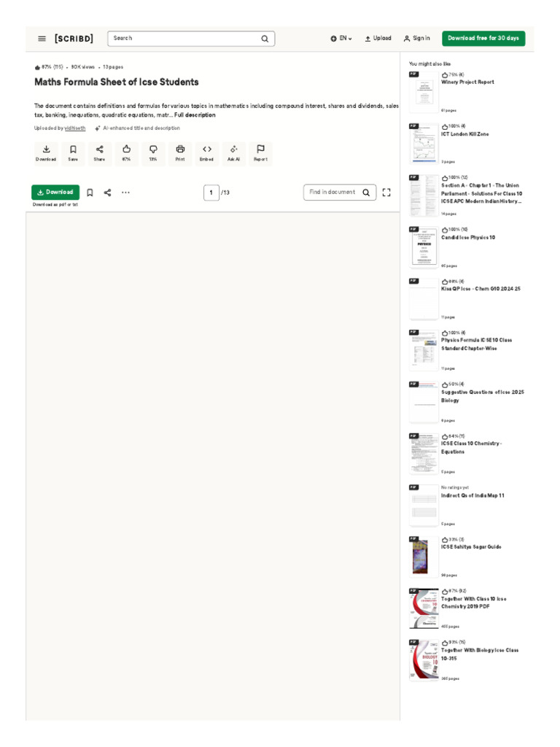Click Download free for 30 days

483,38
